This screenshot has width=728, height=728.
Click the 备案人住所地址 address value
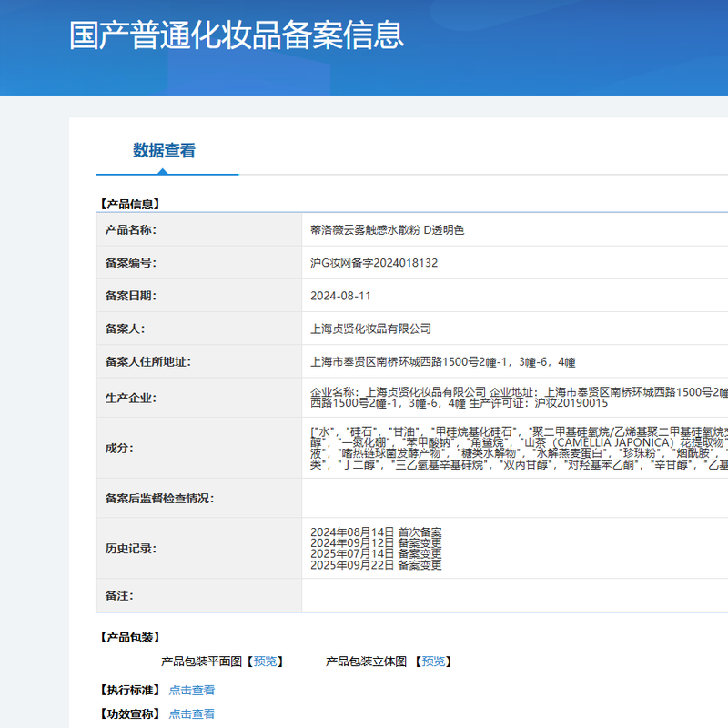(x=442, y=361)
